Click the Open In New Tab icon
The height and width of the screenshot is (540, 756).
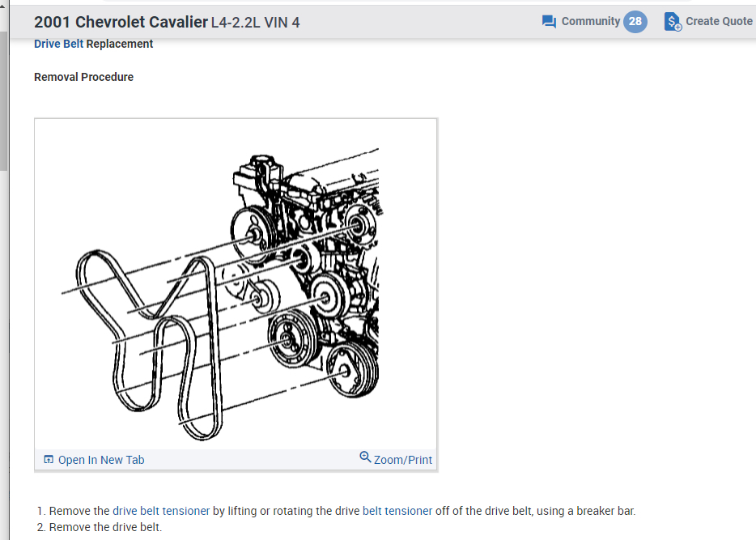[x=49, y=460]
